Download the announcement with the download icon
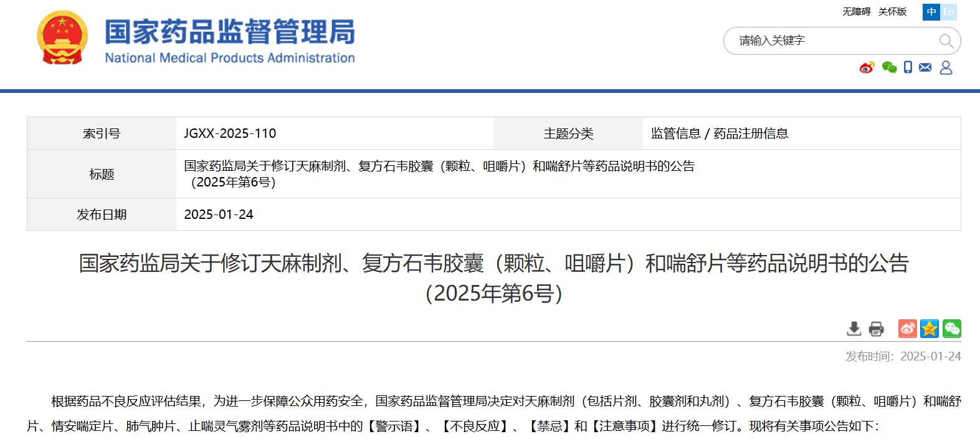The width and height of the screenshot is (980, 439). click(854, 329)
